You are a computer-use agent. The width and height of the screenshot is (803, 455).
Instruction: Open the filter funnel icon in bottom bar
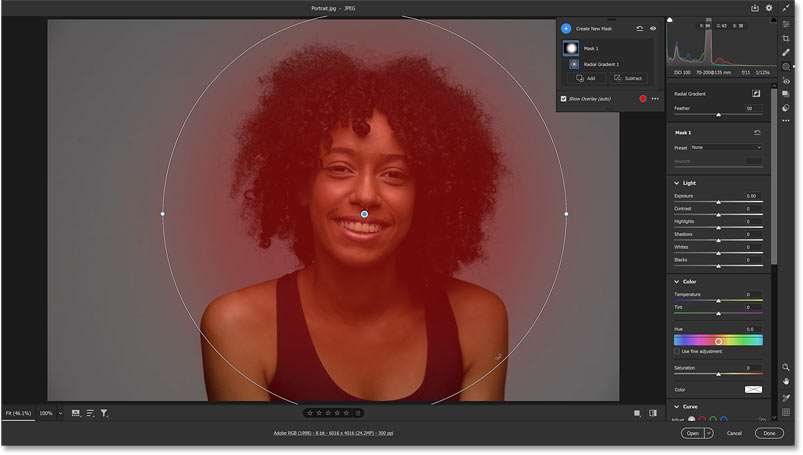(104, 413)
